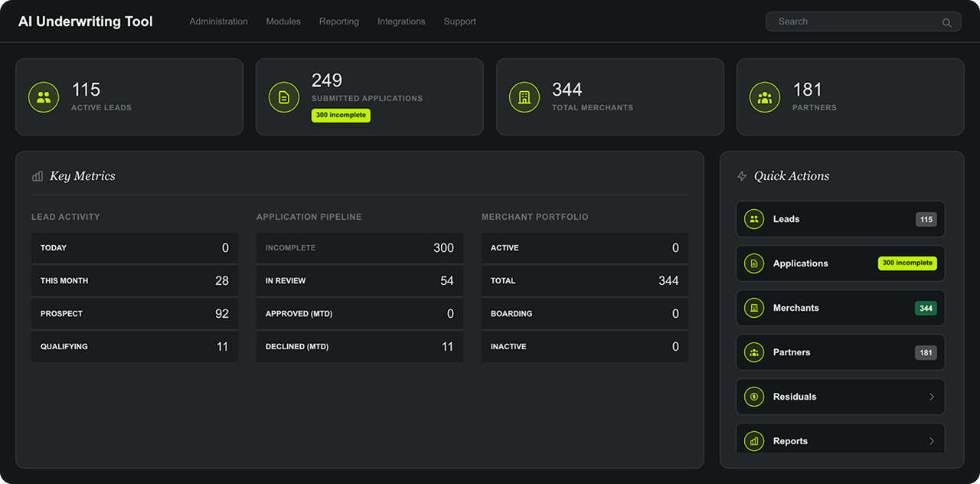The image size is (980, 484).
Task: Click the 115 badge beside Leads
Action: coord(926,219)
